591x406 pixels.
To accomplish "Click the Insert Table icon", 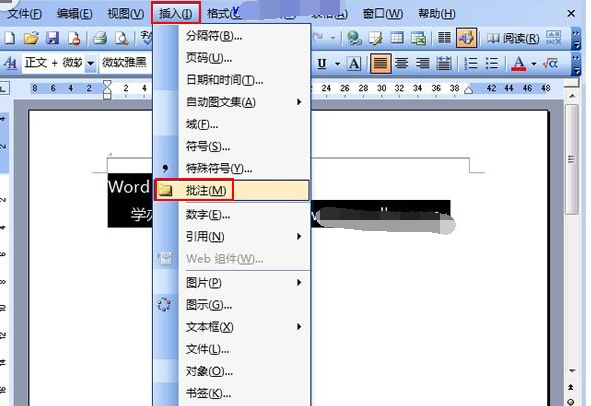I will (397, 38).
